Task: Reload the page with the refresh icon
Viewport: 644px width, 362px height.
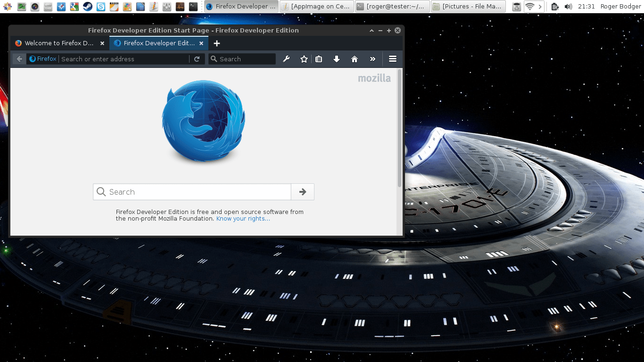Action: [197, 59]
